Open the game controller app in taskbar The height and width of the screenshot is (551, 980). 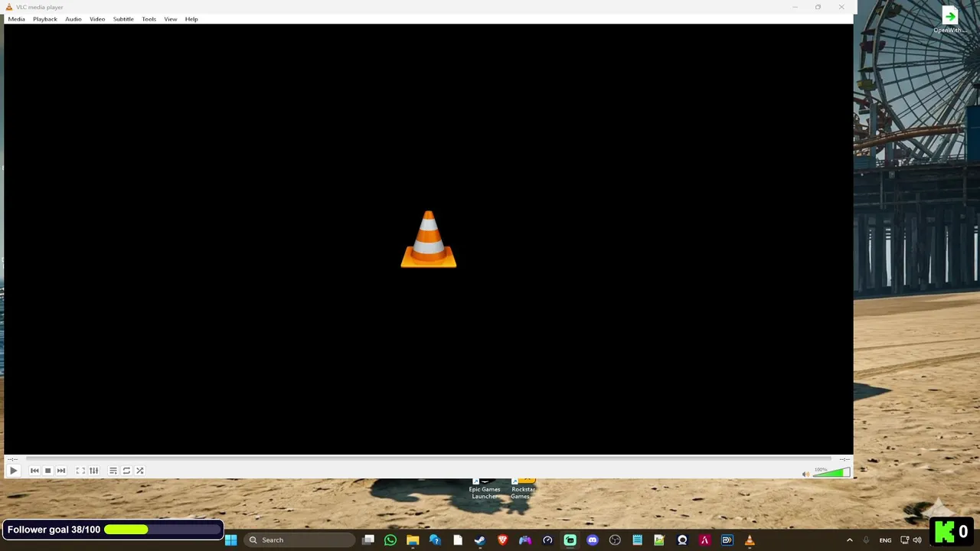click(525, 540)
